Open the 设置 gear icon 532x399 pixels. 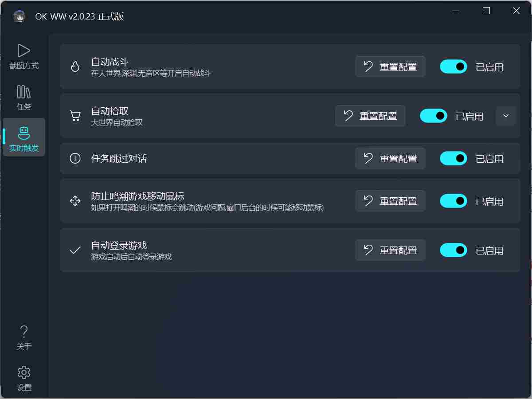click(x=24, y=372)
